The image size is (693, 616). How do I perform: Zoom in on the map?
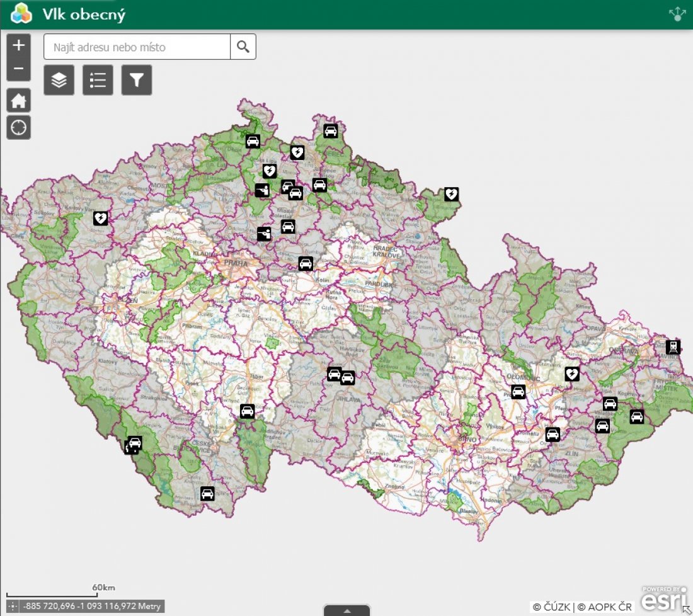pos(19,45)
